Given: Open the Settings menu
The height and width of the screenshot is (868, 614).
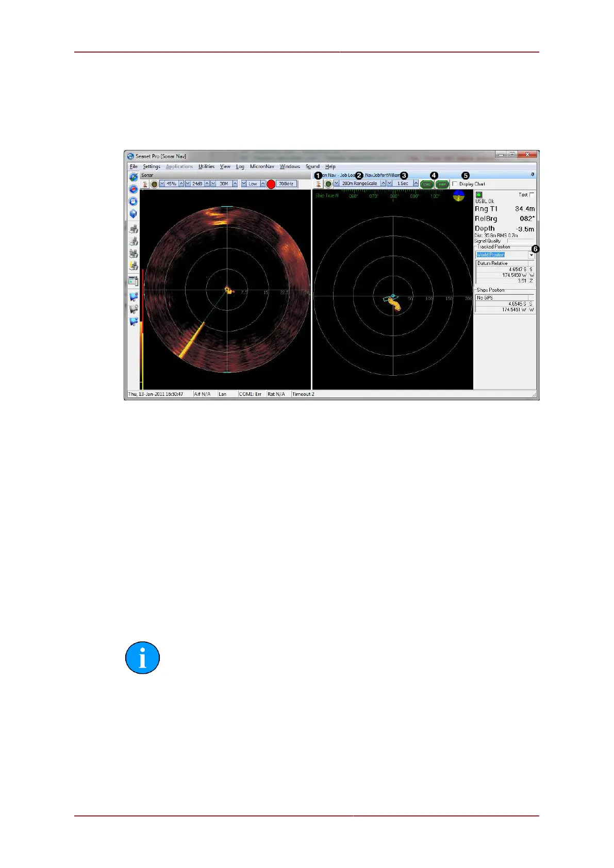Looking at the screenshot, I should [x=152, y=166].
